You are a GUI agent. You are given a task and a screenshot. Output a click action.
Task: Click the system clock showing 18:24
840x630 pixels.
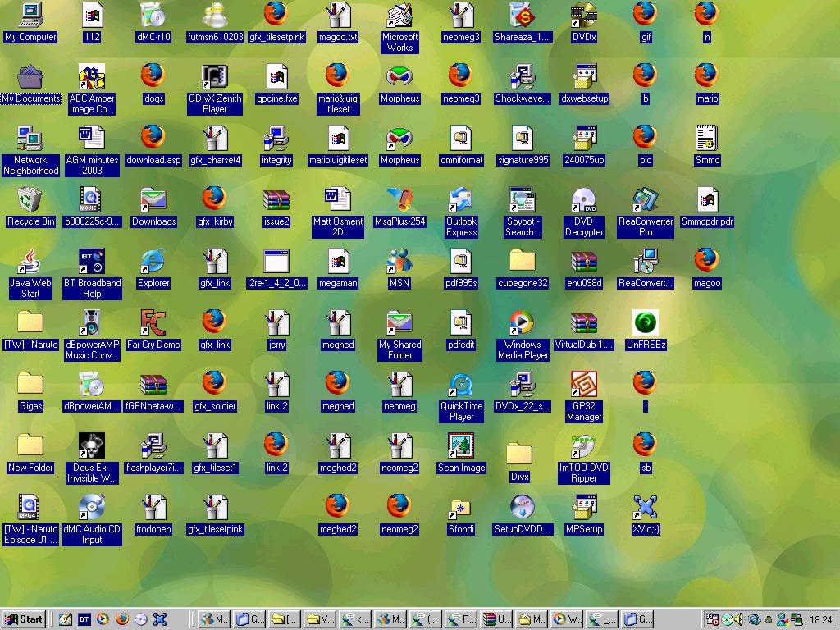pos(820,620)
